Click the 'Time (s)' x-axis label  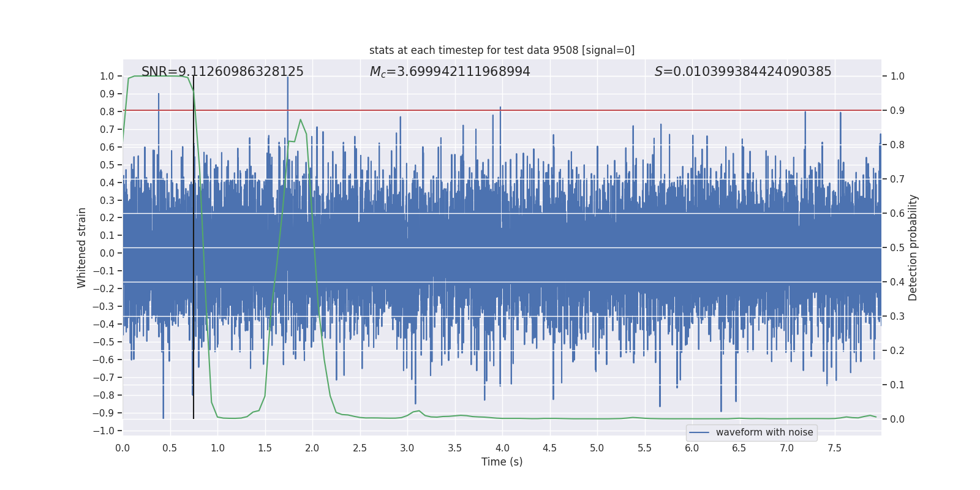[502, 462]
